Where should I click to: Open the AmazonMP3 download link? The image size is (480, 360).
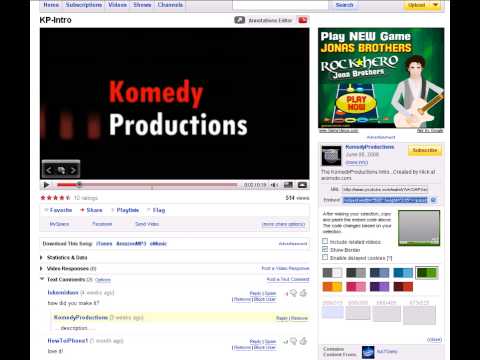click(x=131, y=244)
